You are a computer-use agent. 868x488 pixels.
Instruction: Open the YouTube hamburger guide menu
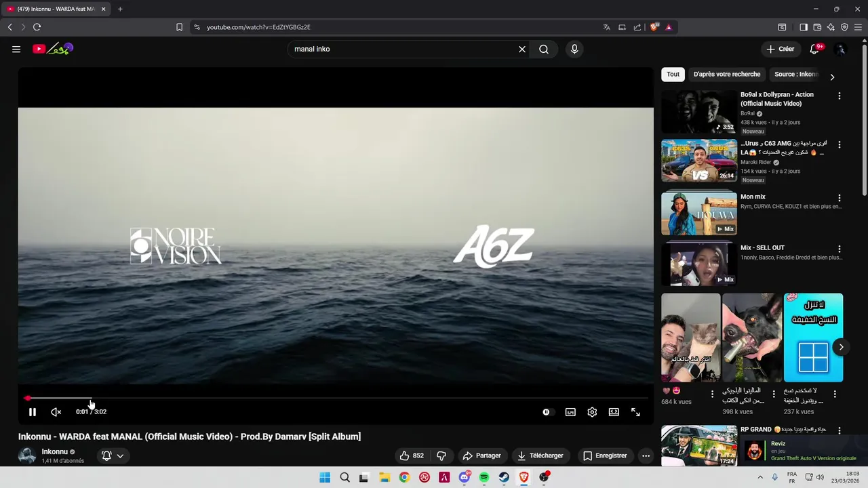coord(16,49)
